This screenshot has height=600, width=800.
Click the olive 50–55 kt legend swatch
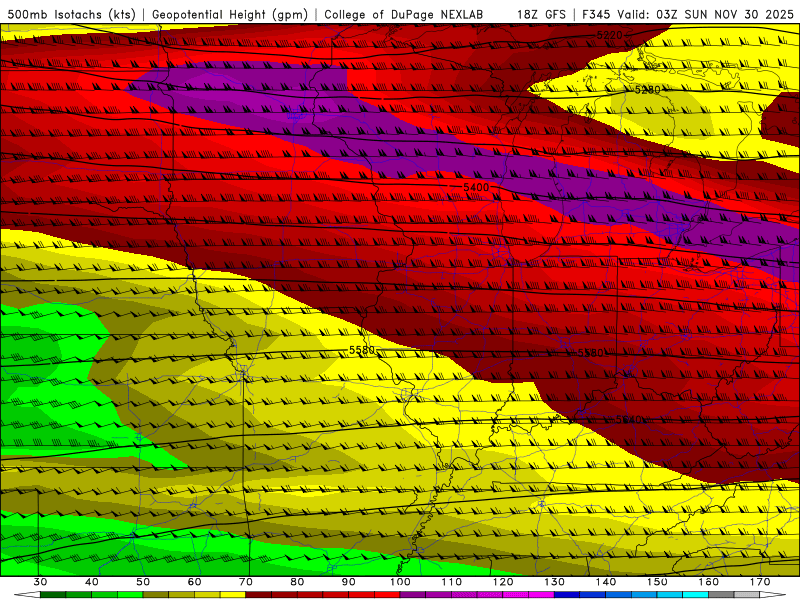[x=156, y=595]
